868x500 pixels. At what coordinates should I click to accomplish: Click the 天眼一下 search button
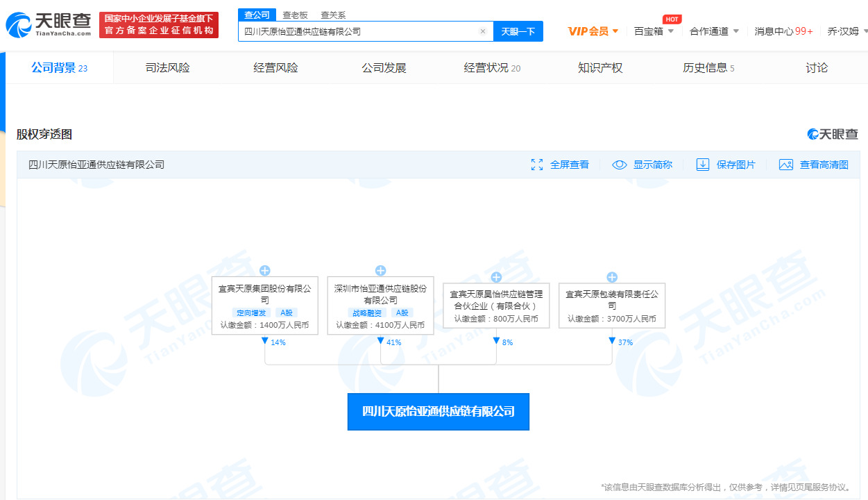click(x=518, y=31)
